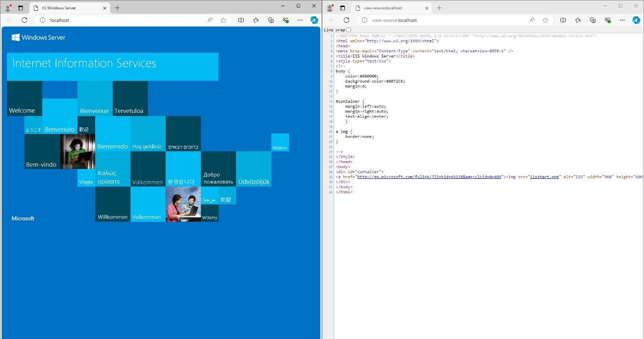644x339 pixels.
Task: Open Favorites list in view-source window
Action: tap(578, 20)
